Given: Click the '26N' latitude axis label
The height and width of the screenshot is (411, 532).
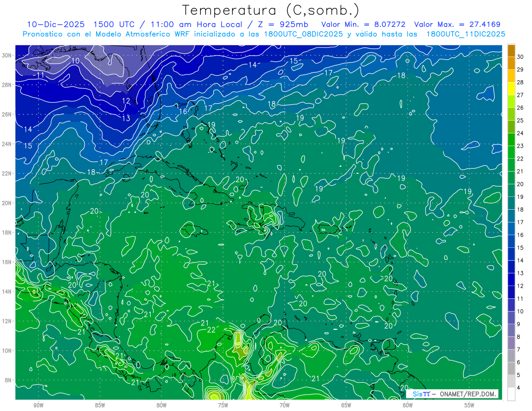Looking at the screenshot, I should (8, 114).
